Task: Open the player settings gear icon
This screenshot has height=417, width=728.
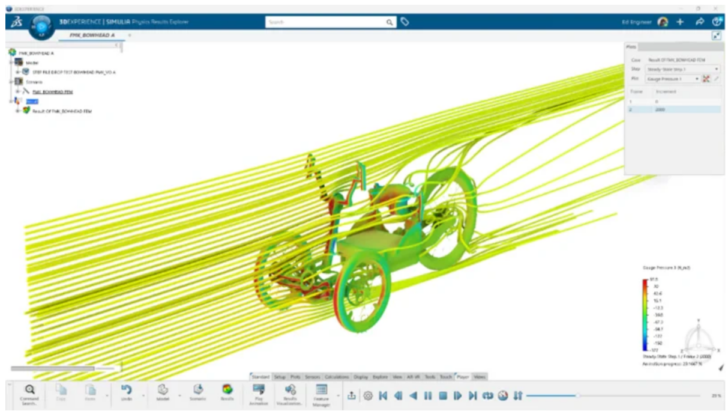Action: coord(368,396)
